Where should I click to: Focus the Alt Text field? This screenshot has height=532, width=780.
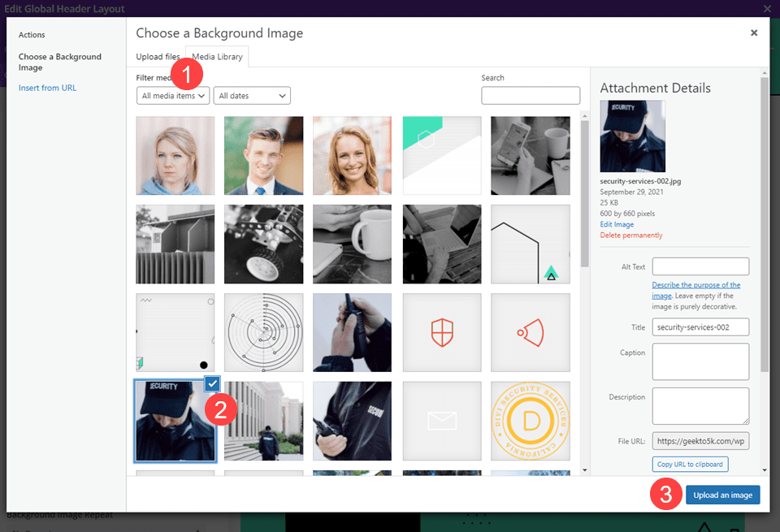[700, 266]
